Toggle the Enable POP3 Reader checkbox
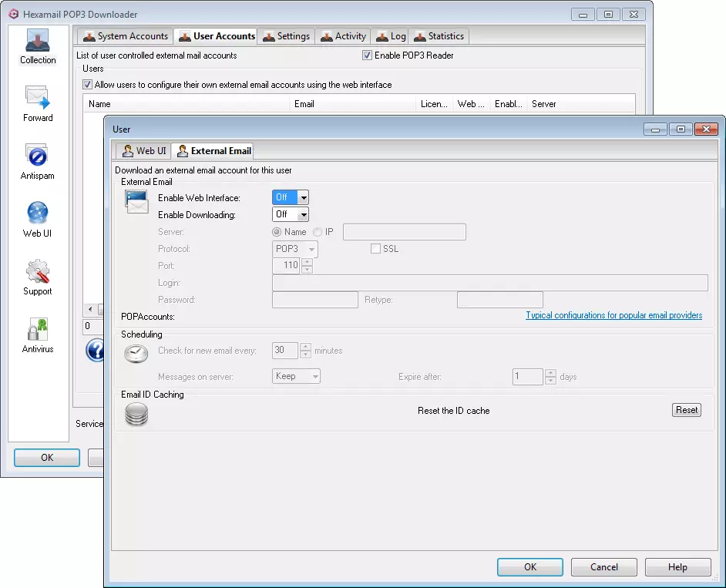The image size is (726, 588). pyautogui.click(x=367, y=55)
